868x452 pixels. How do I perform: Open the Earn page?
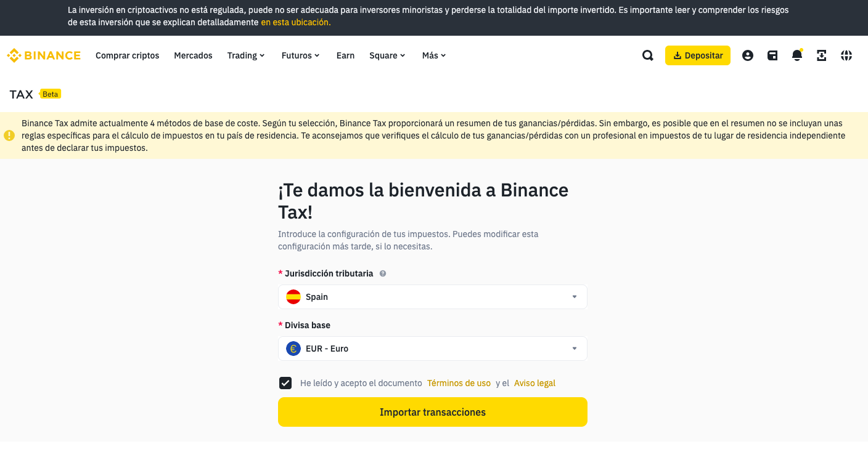[345, 55]
